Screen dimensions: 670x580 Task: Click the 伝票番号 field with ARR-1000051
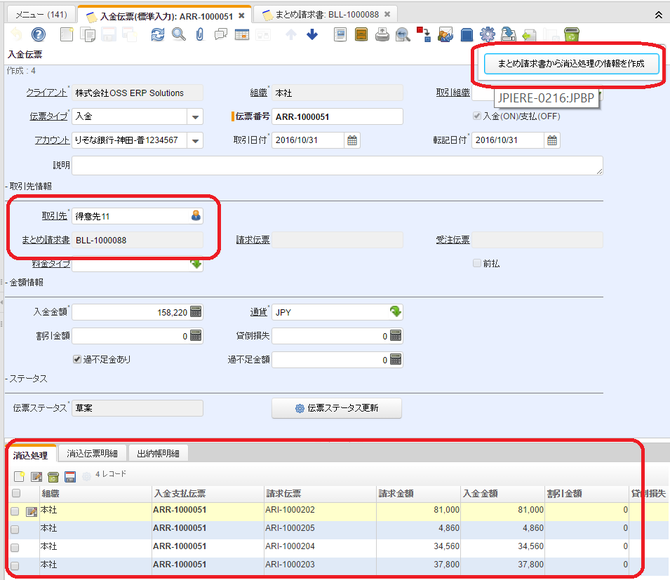click(338, 117)
